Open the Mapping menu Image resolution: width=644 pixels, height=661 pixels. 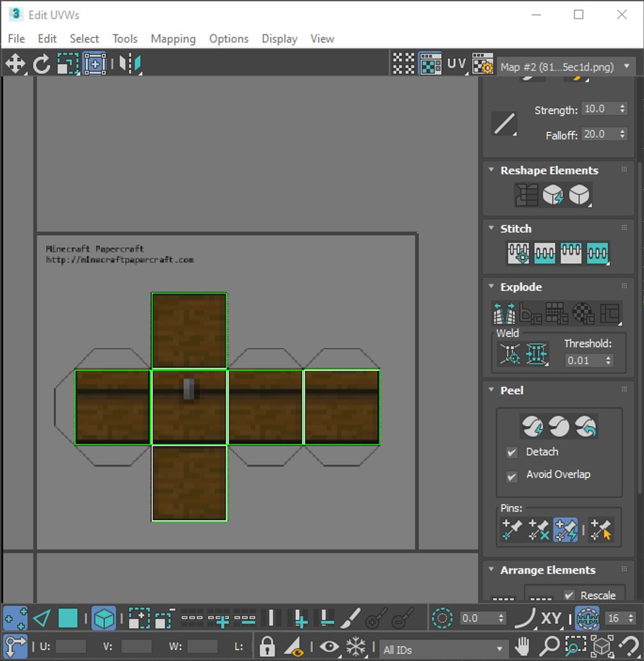click(173, 39)
